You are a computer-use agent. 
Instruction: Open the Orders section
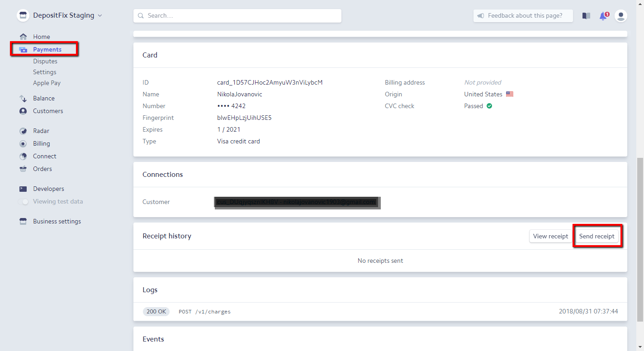click(x=43, y=169)
